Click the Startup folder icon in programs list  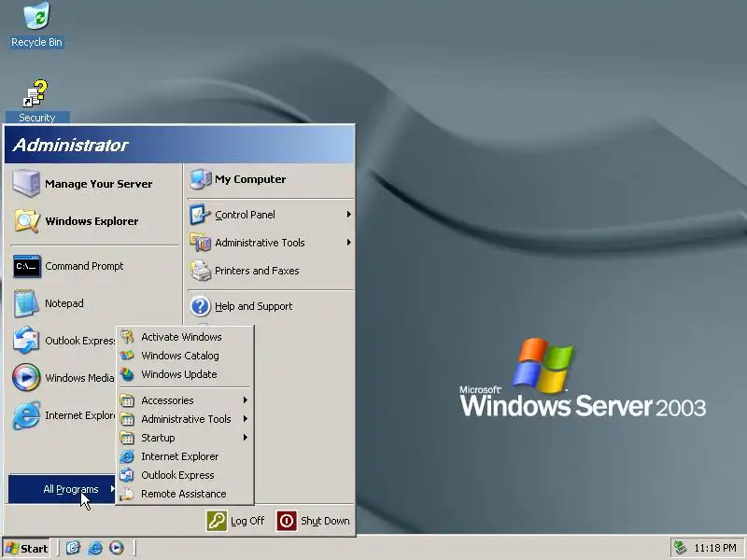pos(127,438)
